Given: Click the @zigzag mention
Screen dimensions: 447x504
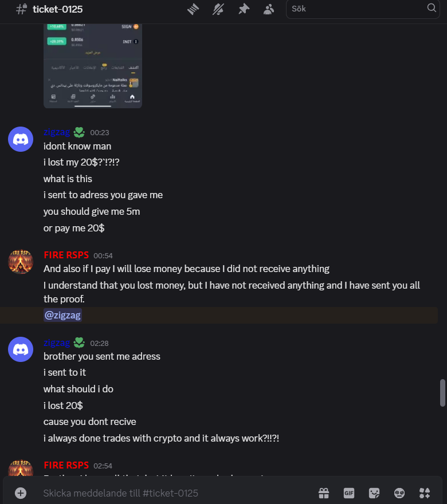Looking at the screenshot, I should pos(62,315).
